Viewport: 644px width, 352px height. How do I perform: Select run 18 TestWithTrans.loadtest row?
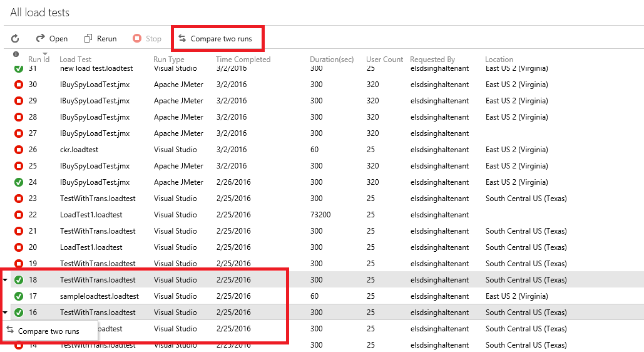322,280
